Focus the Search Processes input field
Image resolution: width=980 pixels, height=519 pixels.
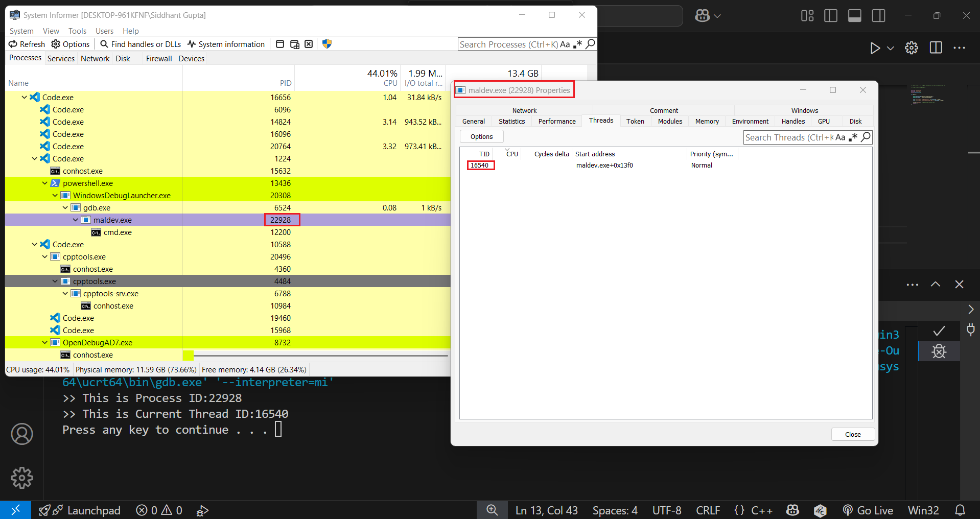pyautogui.click(x=508, y=44)
